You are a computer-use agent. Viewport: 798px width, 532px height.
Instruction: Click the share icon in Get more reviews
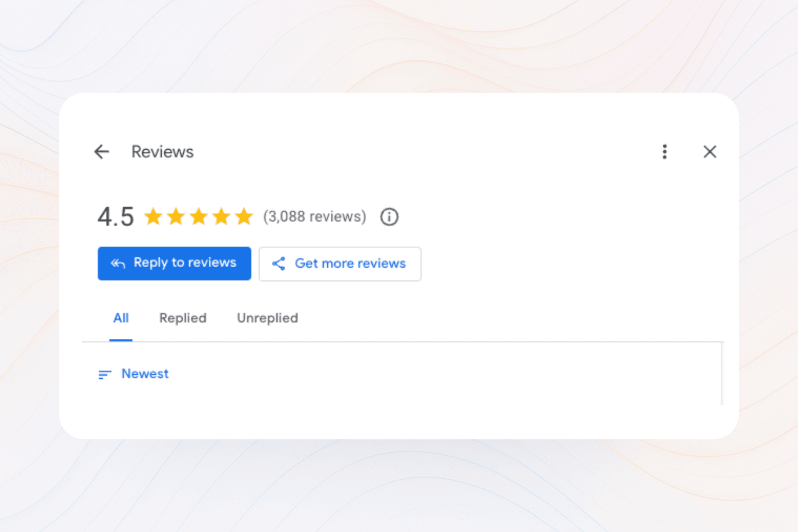(x=279, y=264)
